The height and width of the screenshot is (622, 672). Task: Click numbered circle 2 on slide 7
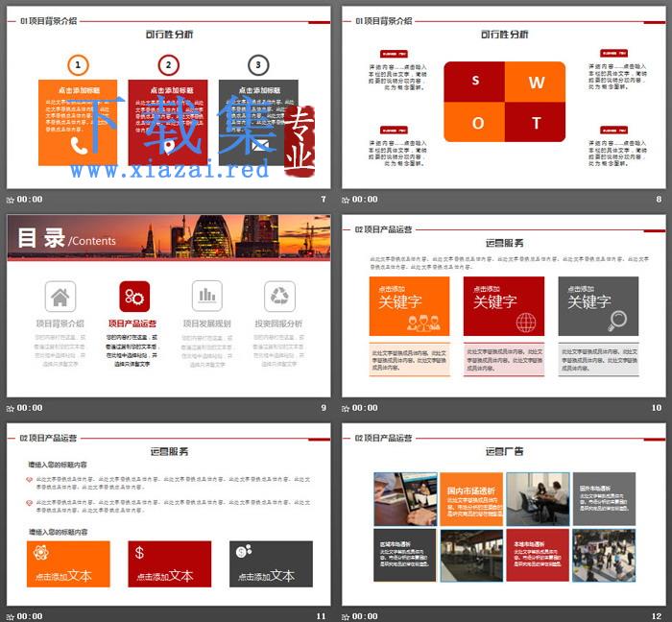click(x=168, y=65)
